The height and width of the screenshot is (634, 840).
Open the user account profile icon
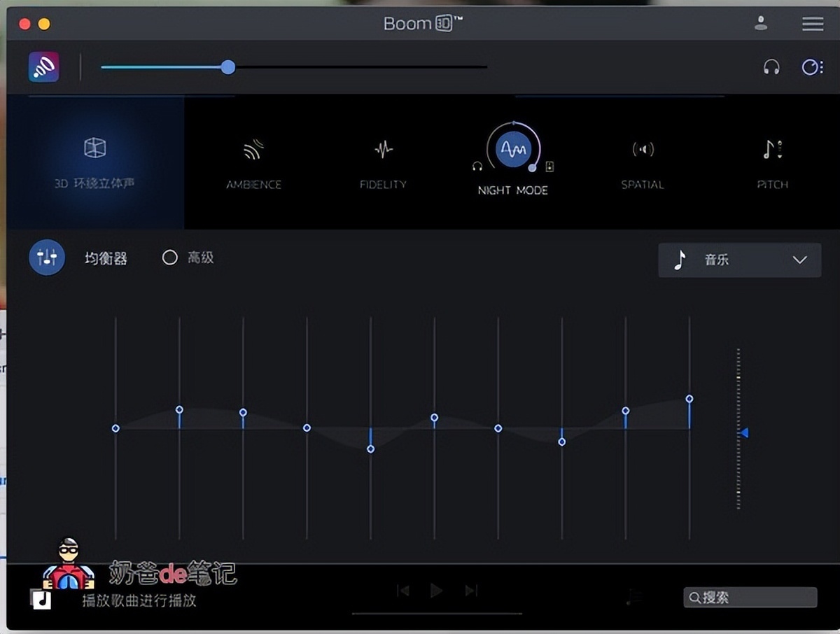[x=761, y=23]
